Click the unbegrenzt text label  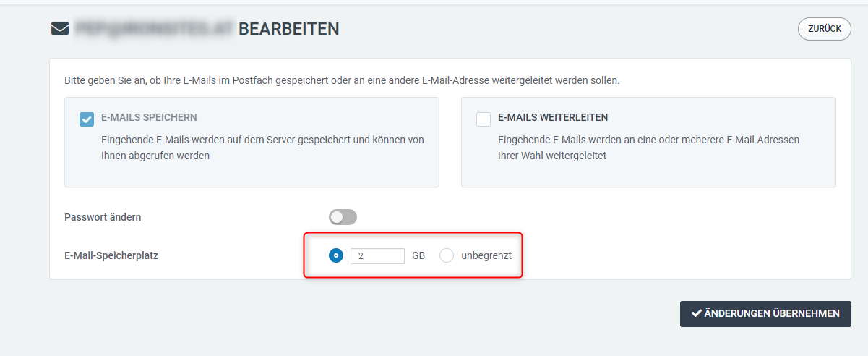(486, 255)
